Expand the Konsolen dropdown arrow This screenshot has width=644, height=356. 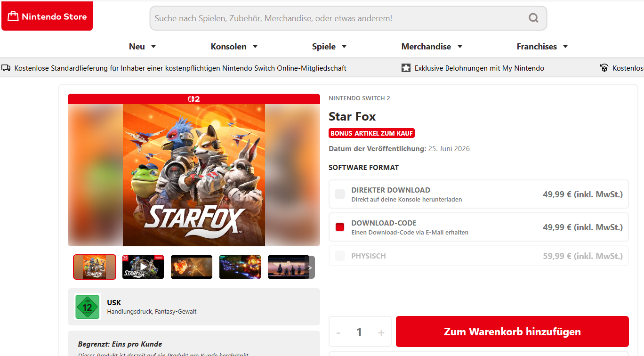pos(255,47)
